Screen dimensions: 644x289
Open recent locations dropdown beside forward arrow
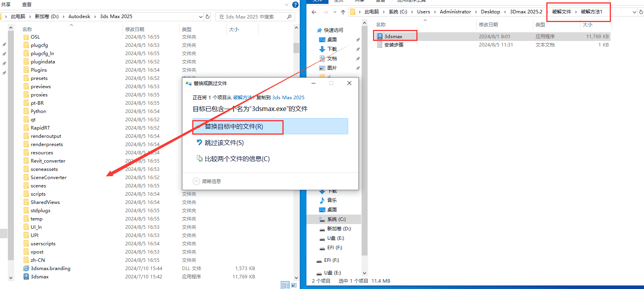335,12
